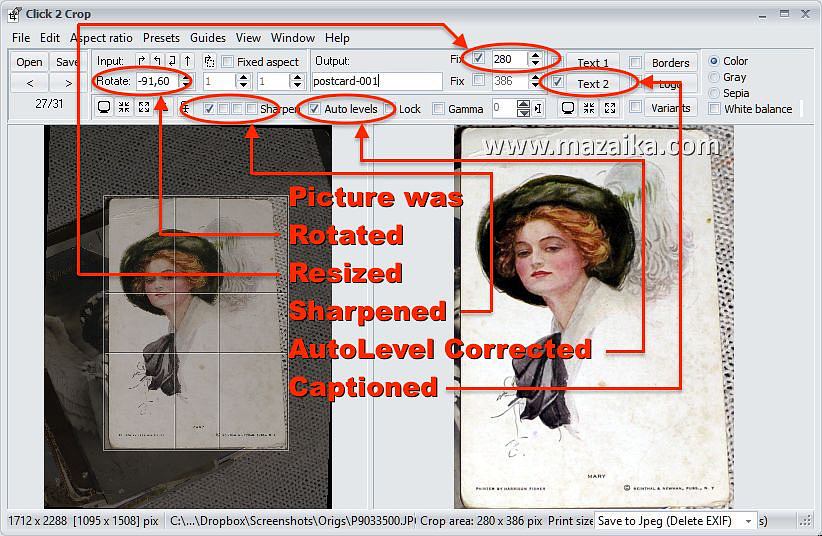Select the Sepia radio button
The image size is (822, 536).
tap(713, 93)
